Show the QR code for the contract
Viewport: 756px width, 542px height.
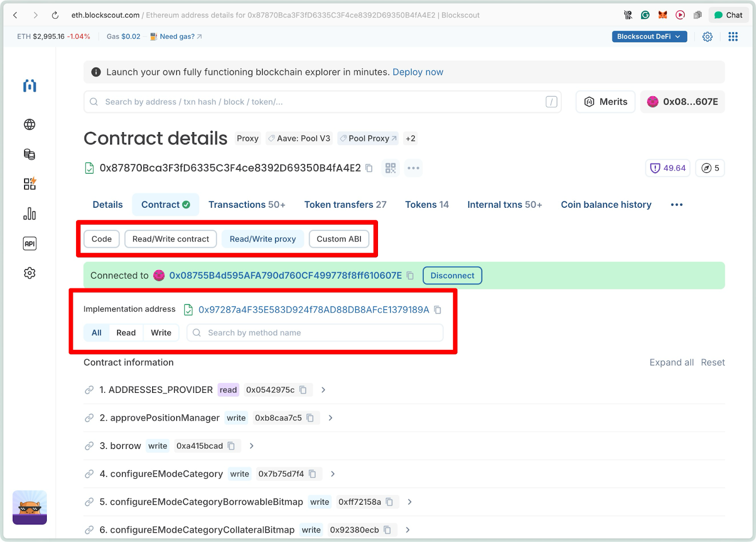click(390, 168)
